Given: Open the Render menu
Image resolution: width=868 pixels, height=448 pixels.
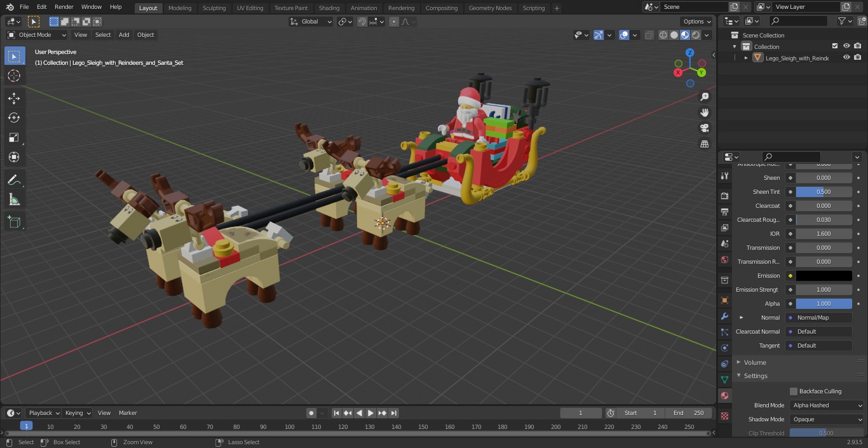Looking at the screenshot, I should coord(64,7).
